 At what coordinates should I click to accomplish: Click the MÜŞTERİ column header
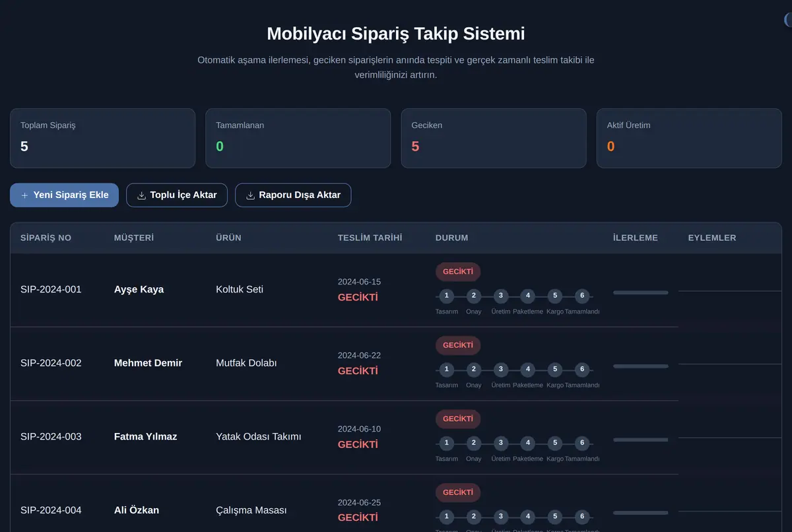click(x=134, y=238)
